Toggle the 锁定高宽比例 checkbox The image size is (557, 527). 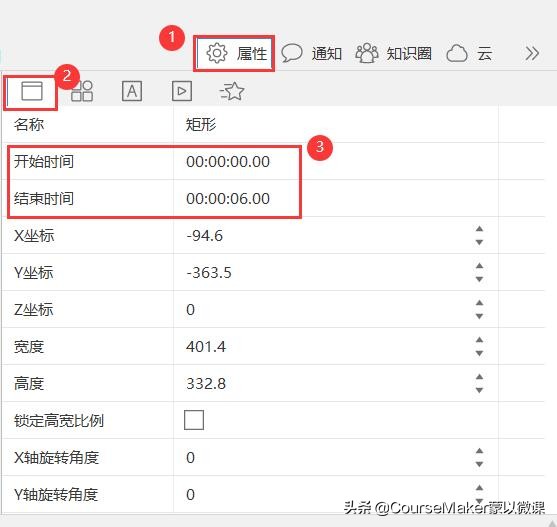click(194, 420)
